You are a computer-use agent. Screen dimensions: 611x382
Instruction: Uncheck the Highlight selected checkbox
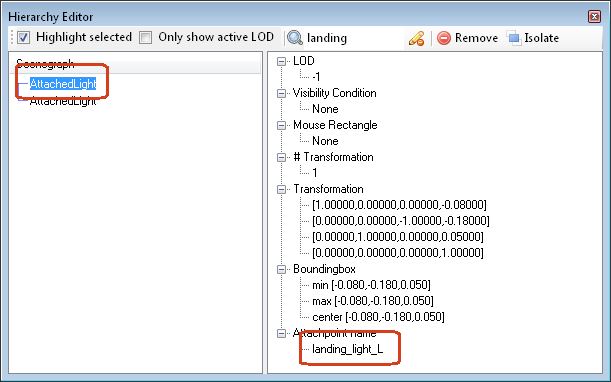click(24, 37)
